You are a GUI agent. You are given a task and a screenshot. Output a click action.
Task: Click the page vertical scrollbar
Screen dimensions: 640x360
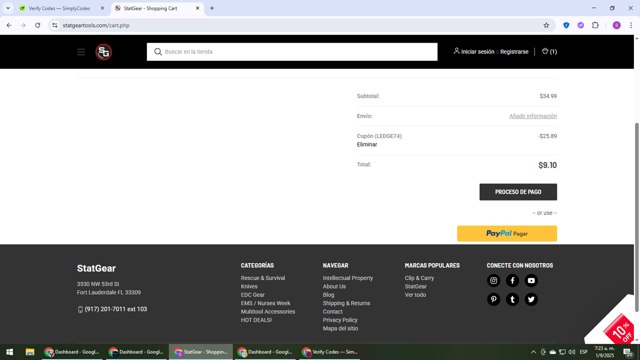click(637, 217)
